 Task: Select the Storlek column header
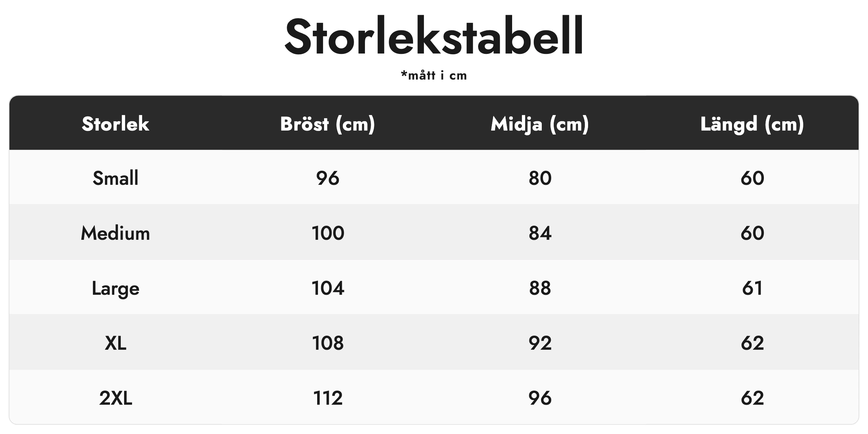pos(115,124)
